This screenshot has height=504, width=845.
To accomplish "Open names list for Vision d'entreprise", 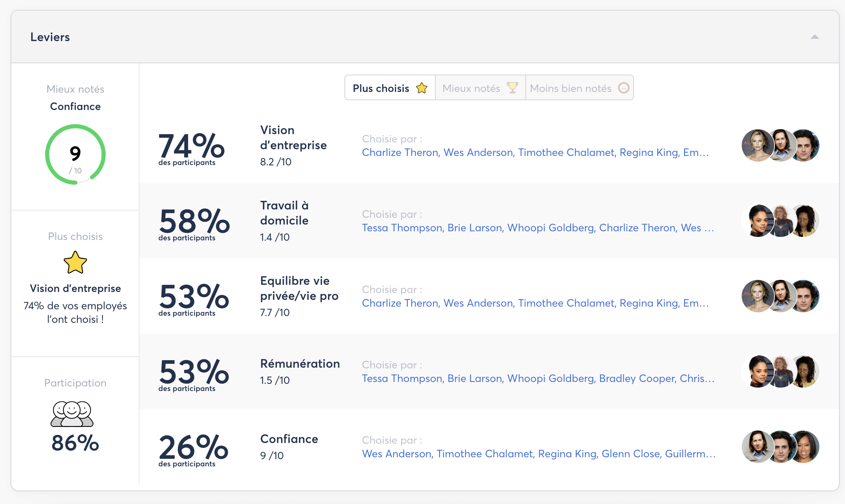I will [x=535, y=153].
